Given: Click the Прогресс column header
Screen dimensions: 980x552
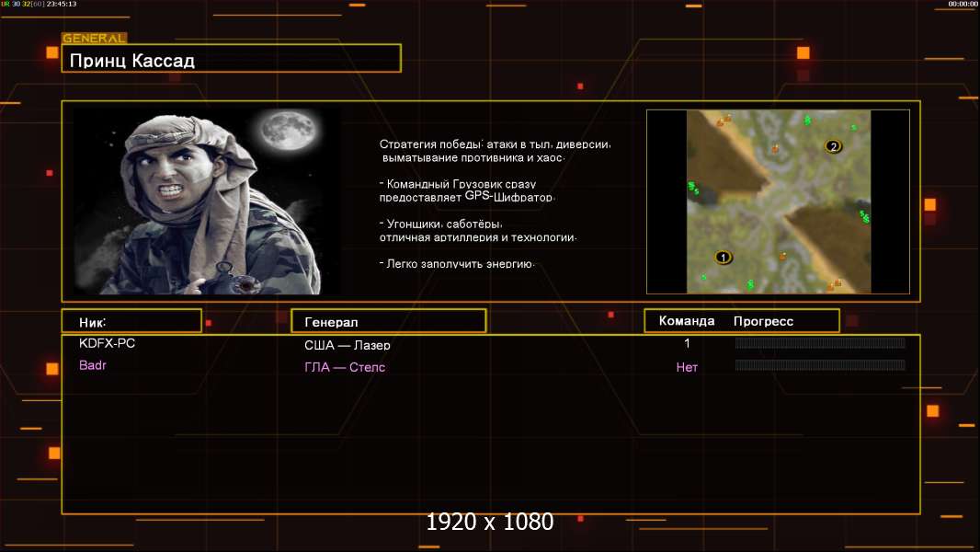Looking at the screenshot, I should (x=763, y=321).
